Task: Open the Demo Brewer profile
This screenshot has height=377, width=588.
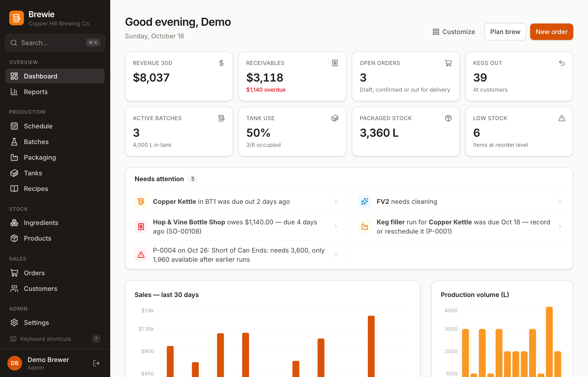Action: tap(48, 363)
